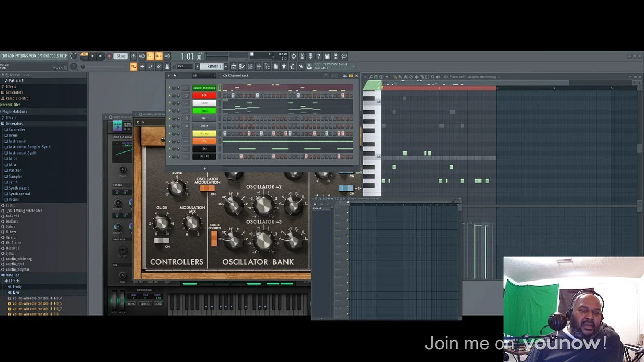Arm the red Record button

[x=109, y=56]
